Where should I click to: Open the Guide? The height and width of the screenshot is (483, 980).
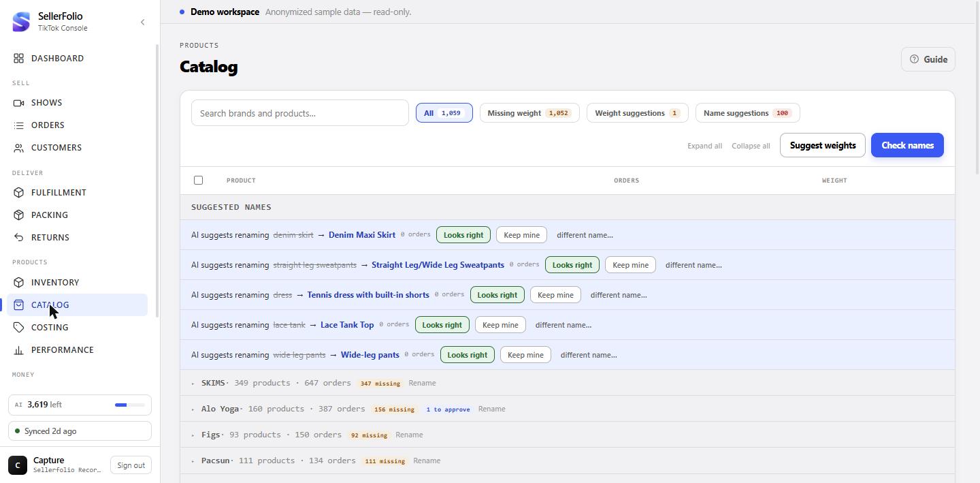(928, 59)
